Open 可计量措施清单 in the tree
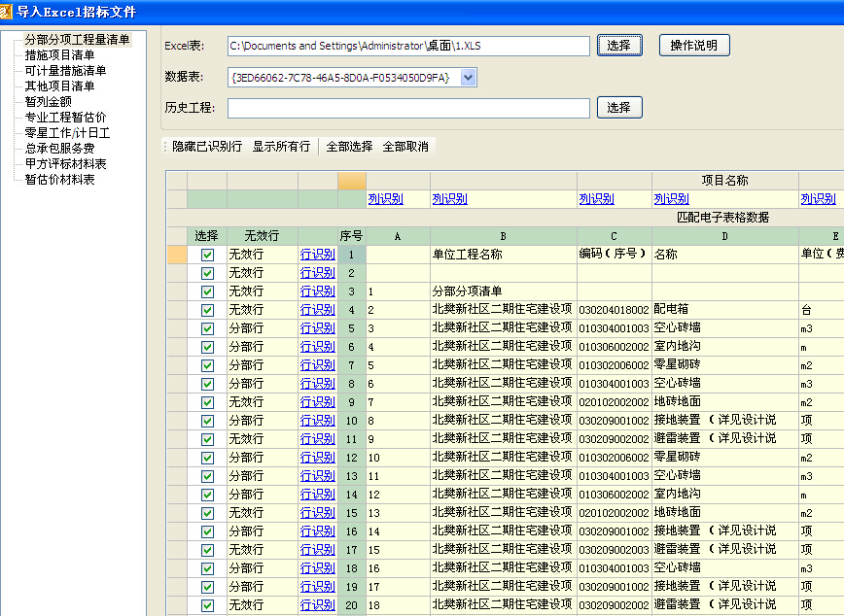Screen dimensions: 844x616 pyautogui.click(x=65, y=71)
